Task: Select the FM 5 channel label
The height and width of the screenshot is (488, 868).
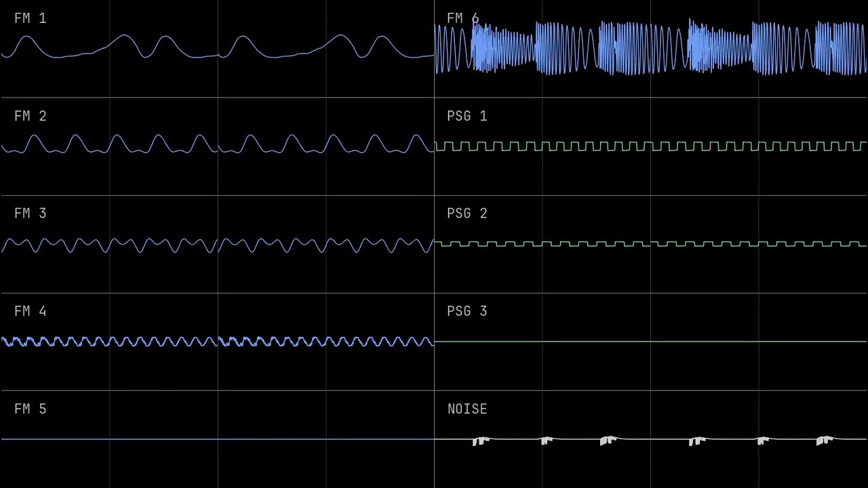Action: tap(30, 409)
